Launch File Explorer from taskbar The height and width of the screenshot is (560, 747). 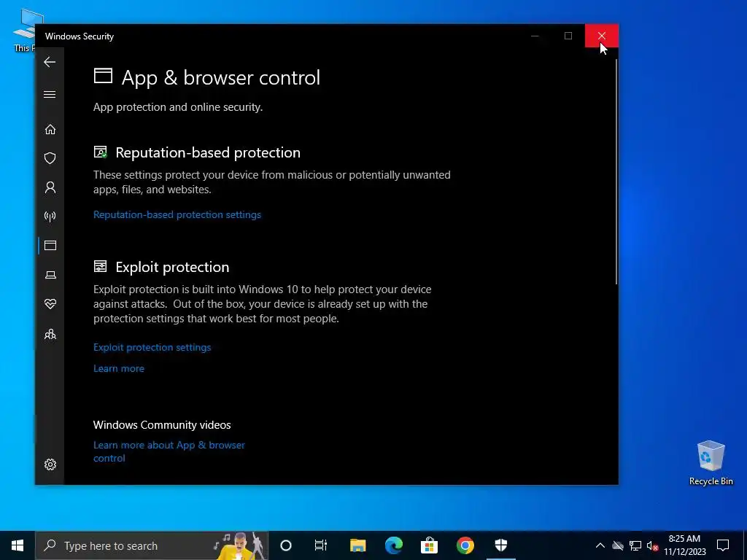coord(357,545)
